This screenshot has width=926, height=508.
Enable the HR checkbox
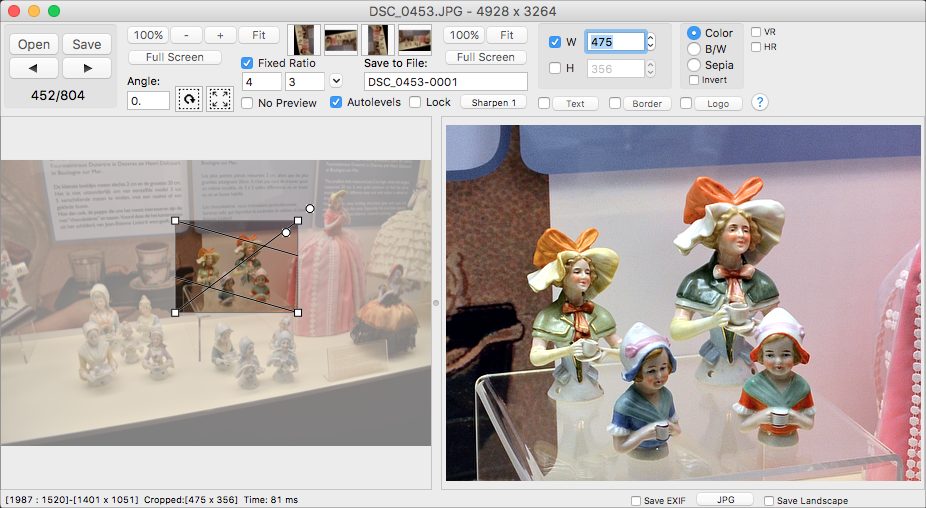(x=756, y=47)
